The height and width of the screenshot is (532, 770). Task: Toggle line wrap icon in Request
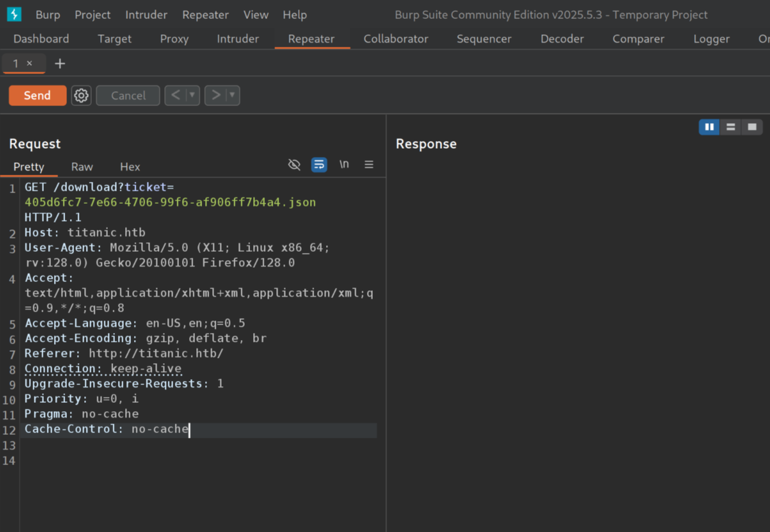(319, 165)
